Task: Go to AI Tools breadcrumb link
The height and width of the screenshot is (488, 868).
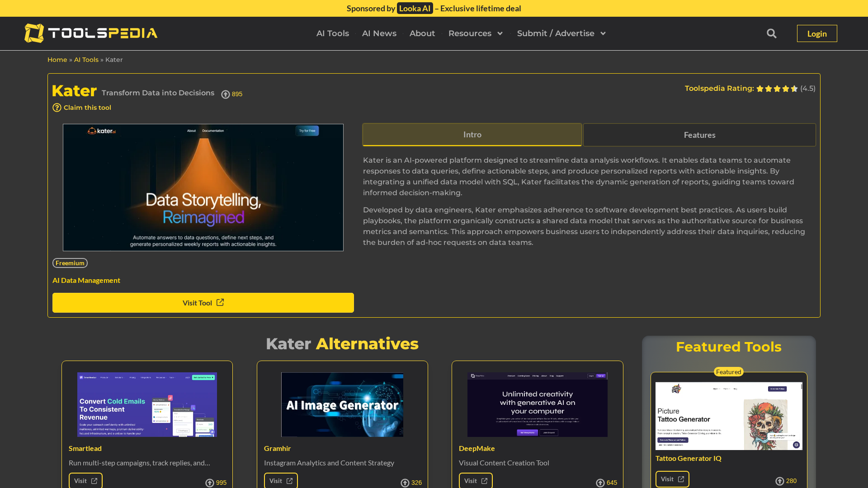Action: 86,60
